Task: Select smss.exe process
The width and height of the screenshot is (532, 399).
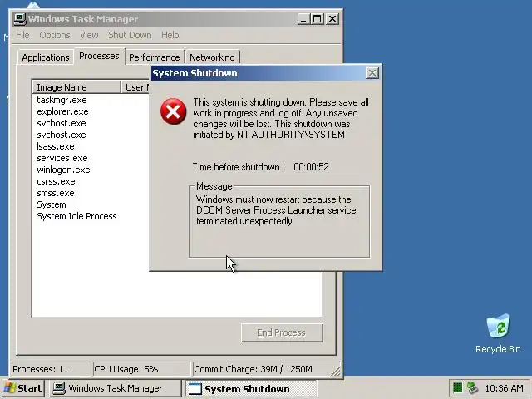Action: click(56, 193)
